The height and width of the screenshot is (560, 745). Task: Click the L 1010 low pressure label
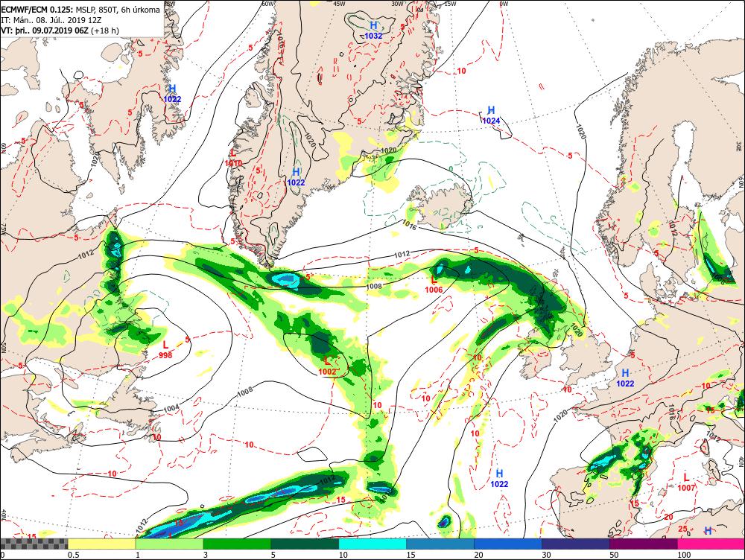[233, 158]
